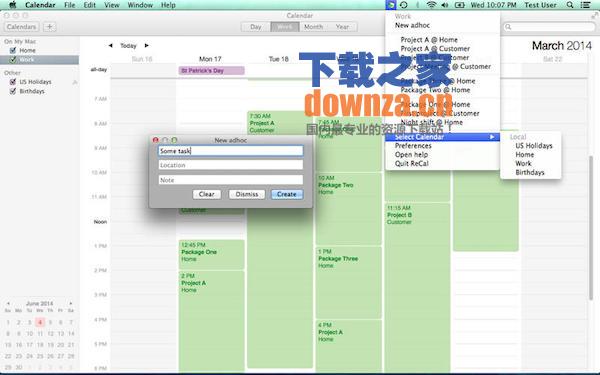Open the 11:15 AM Project B event
600x375 pixels.
pos(417,287)
